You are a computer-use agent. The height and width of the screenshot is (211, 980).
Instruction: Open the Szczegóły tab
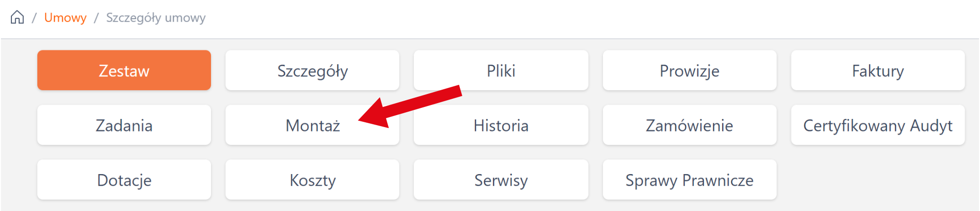pos(312,70)
